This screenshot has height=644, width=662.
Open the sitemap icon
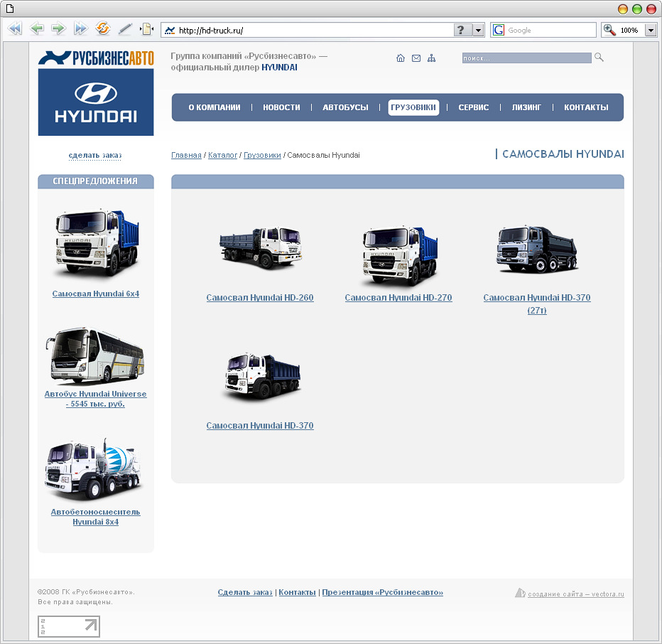431,58
